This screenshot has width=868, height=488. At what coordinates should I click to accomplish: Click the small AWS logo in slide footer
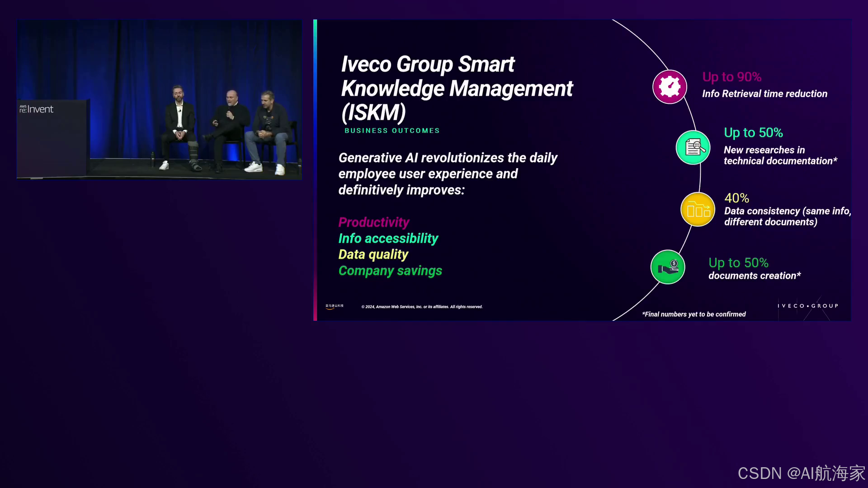334,306
